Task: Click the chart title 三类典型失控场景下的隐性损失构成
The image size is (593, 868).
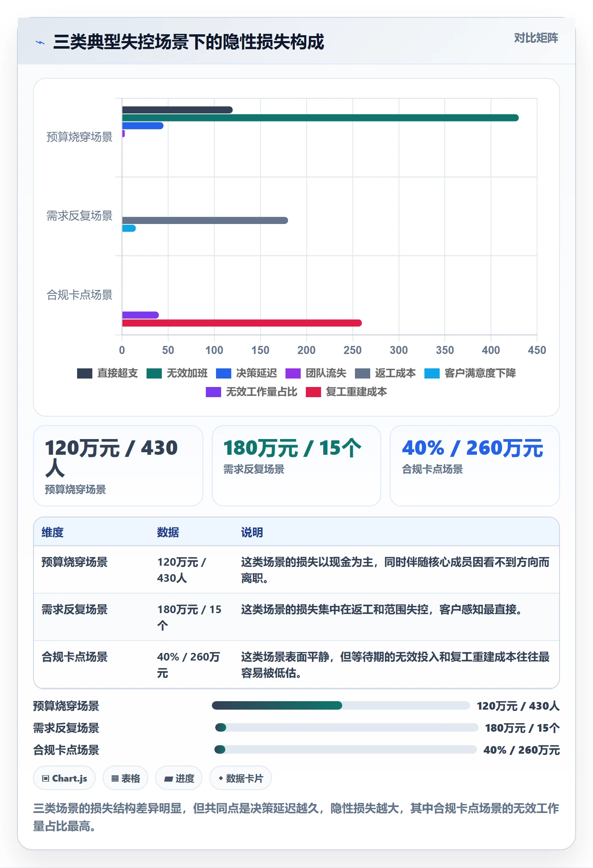Action: tap(188, 42)
